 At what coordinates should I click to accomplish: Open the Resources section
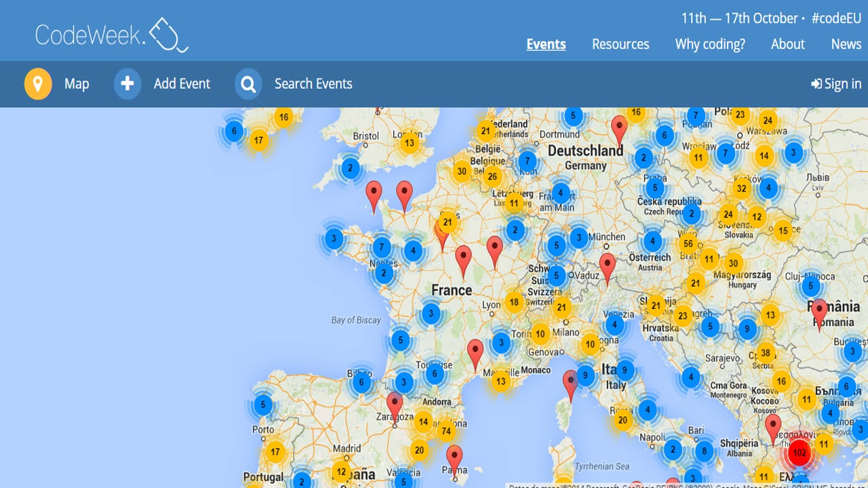click(620, 43)
